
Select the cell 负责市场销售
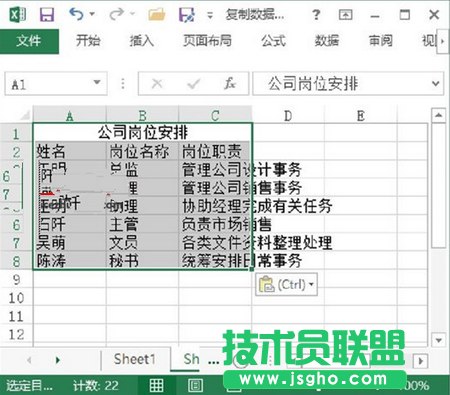click(x=215, y=224)
